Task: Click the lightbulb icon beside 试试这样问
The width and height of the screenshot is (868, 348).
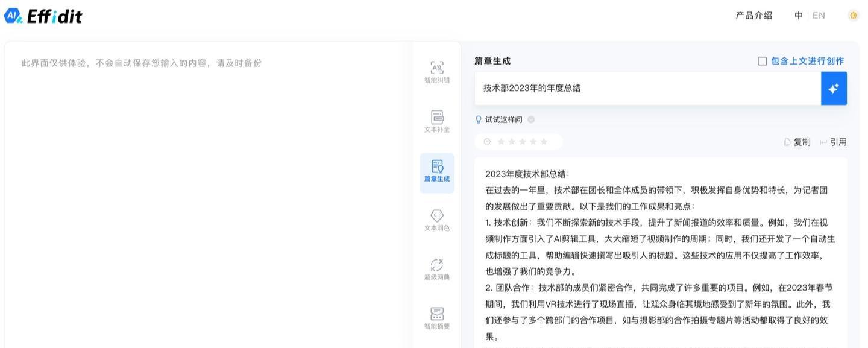Action: click(x=479, y=119)
